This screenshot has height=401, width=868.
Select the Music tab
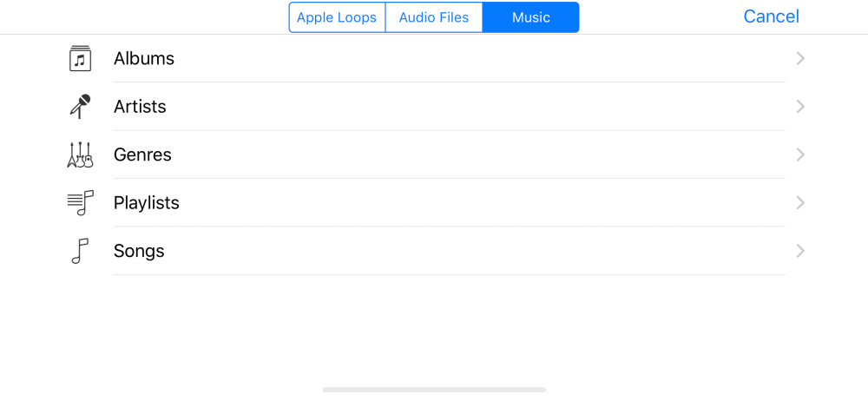(x=531, y=17)
